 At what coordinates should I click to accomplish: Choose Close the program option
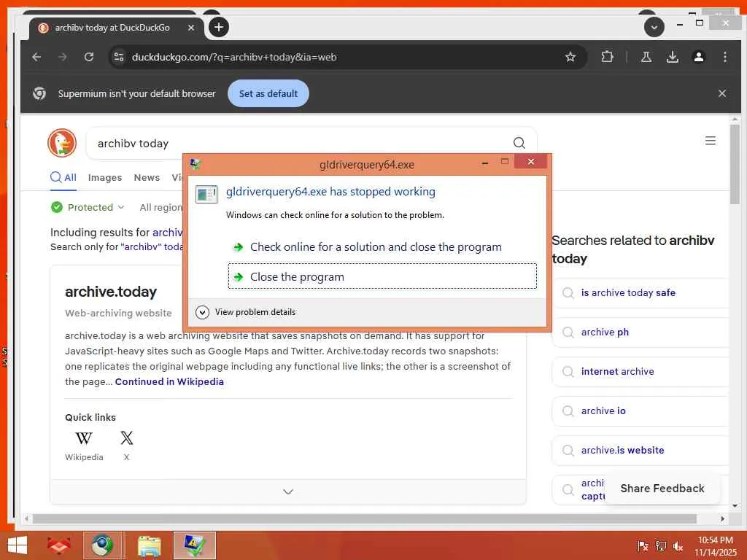pyautogui.click(x=382, y=276)
